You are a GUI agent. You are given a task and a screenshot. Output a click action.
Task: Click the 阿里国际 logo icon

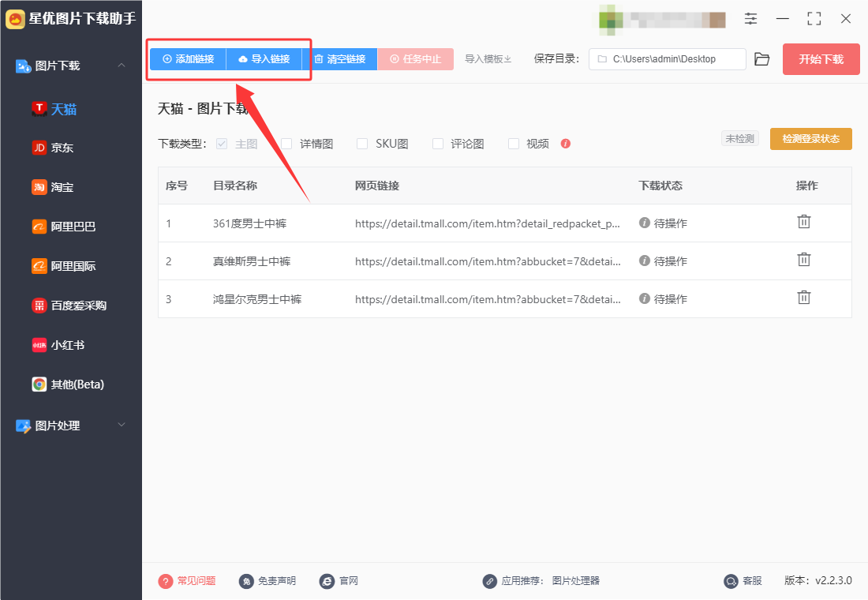[x=39, y=266]
